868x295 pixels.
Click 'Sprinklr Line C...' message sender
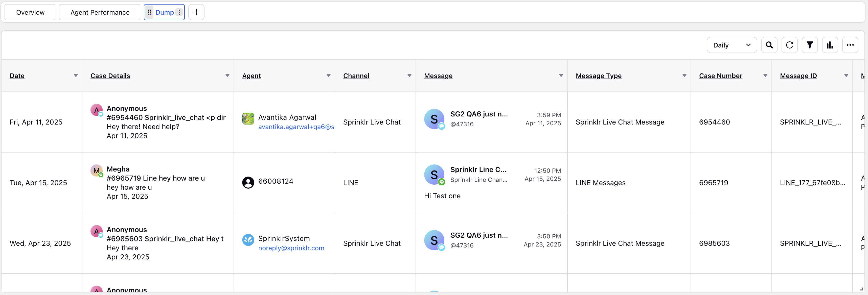[x=478, y=170]
